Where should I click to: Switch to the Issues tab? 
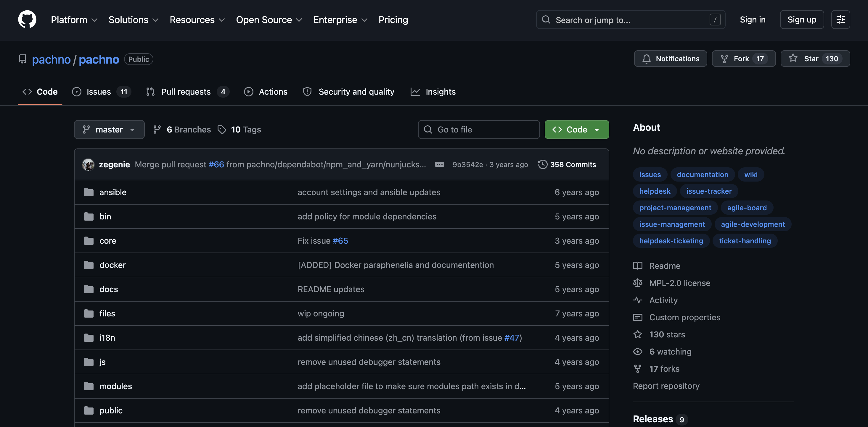pos(101,92)
